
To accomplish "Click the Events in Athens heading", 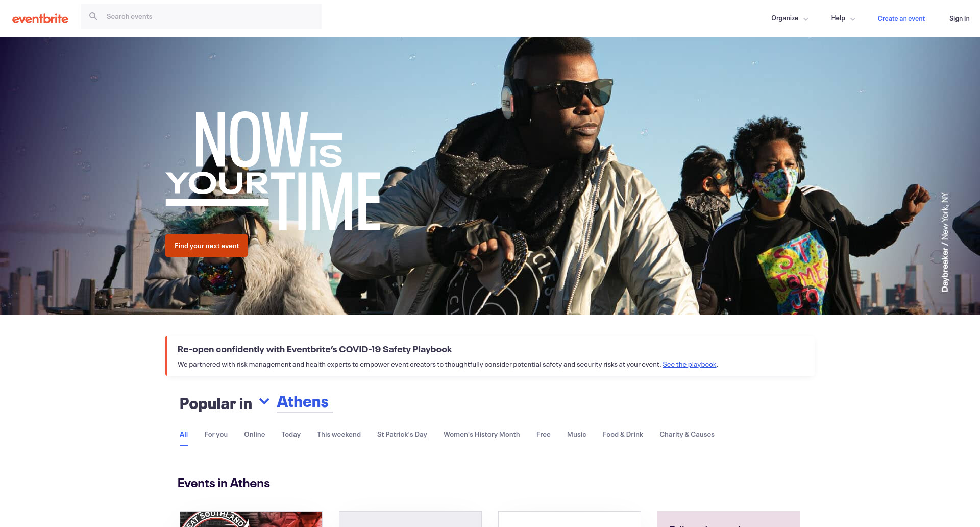I will pyautogui.click(x=224, y=483).
